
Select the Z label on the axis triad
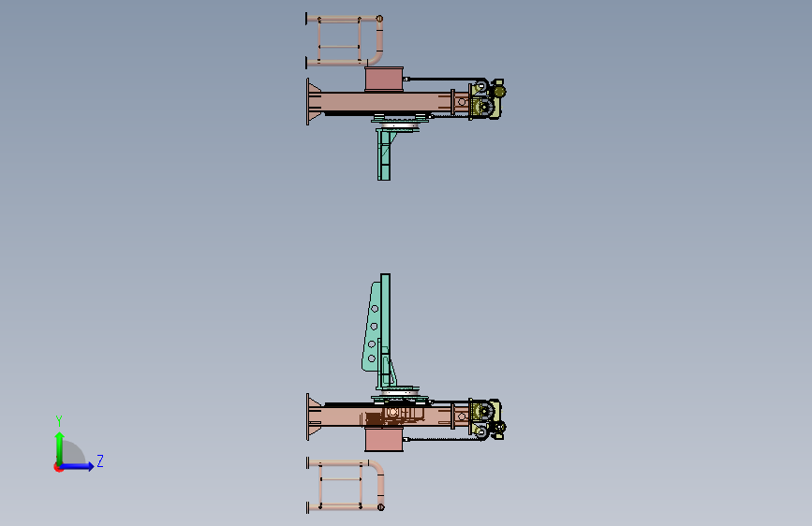(x=100, y=460)
